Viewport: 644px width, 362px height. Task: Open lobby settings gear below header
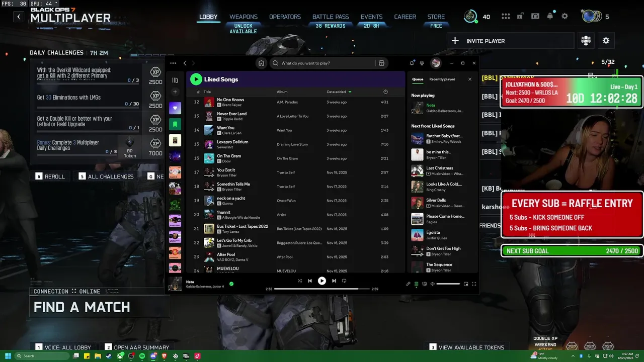click(x=606, y=41)
